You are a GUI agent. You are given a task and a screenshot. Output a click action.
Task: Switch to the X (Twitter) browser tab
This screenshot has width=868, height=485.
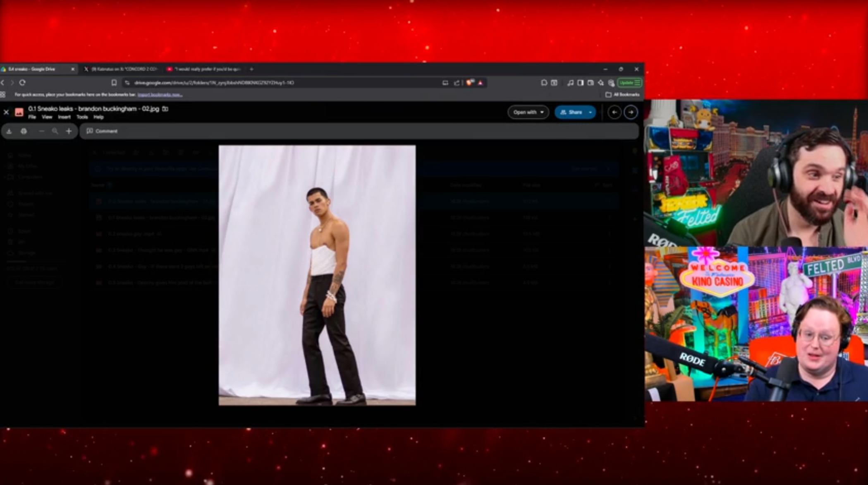121,69
